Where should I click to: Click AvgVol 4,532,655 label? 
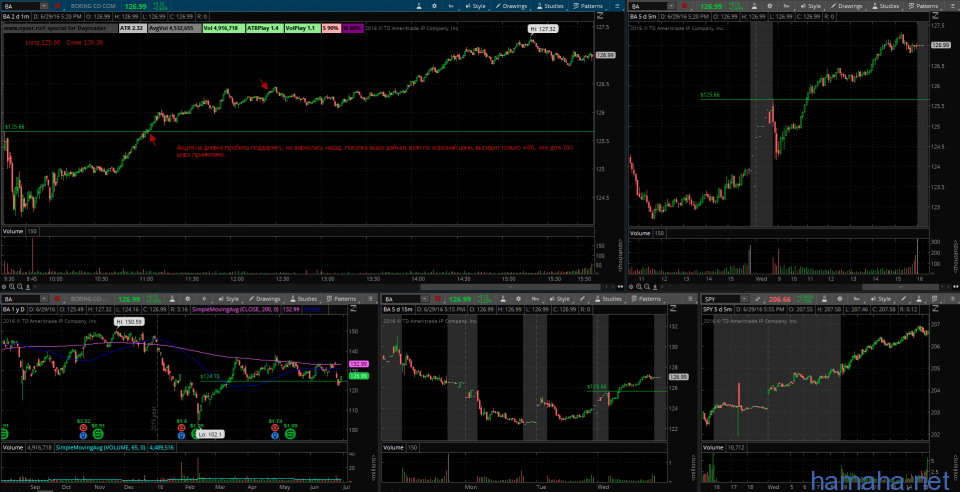point(174,28)
